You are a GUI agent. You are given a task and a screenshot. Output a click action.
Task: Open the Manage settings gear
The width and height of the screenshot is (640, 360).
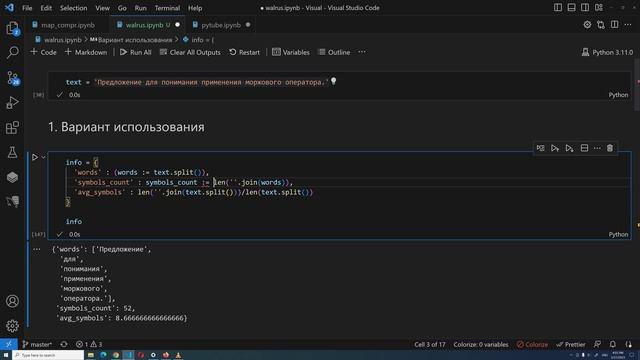(x=12, y=326)
